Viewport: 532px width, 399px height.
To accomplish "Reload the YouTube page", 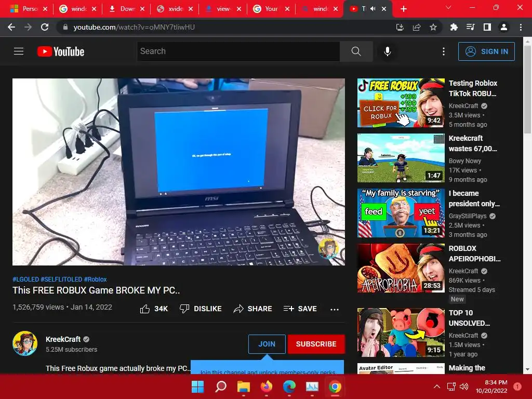I will click(45, 27).
